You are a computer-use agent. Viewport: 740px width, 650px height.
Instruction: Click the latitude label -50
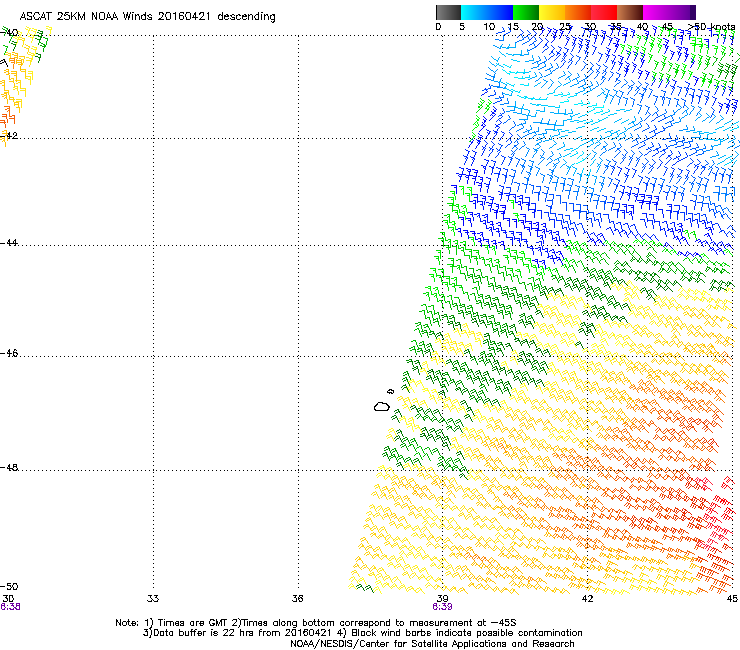tap(9, 586)
